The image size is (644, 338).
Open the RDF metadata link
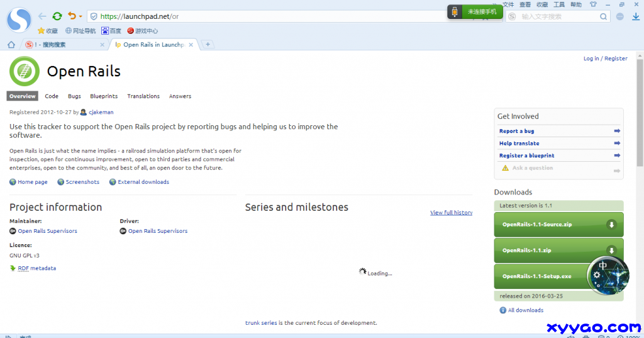(36, 268)
